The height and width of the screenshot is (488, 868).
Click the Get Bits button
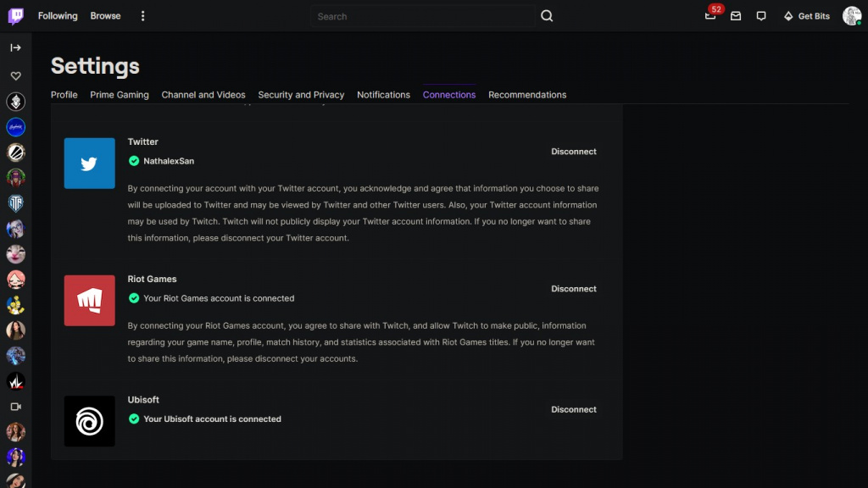point(807,16)
